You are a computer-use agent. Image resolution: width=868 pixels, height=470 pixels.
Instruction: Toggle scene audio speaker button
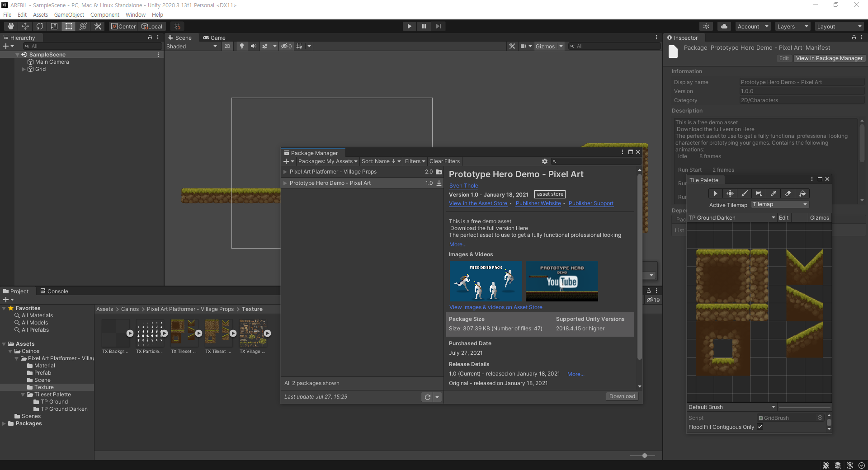click(254, 46)
